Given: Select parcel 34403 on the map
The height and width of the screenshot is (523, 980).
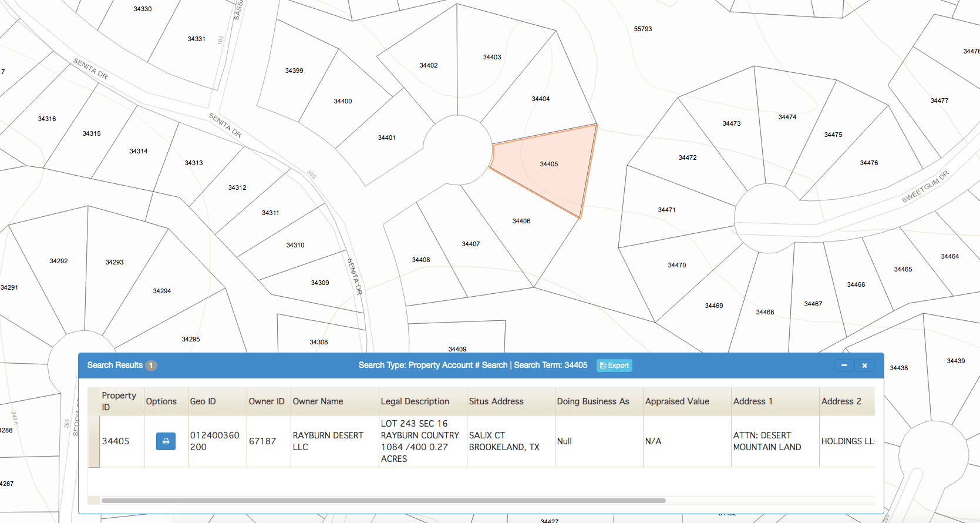Looking at the screenshot, I should pyautogui.click(x=492, y=57).
